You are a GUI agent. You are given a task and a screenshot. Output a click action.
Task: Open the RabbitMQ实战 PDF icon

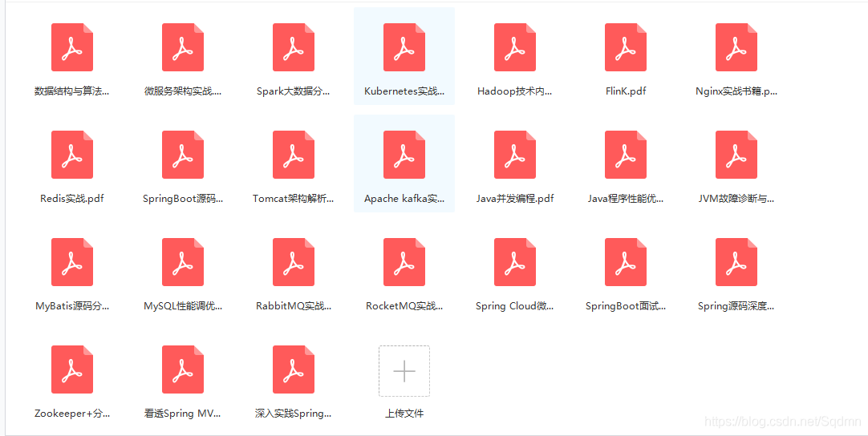click(x=294, y=262)
